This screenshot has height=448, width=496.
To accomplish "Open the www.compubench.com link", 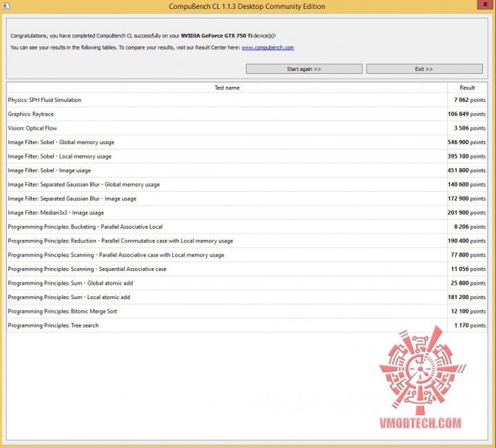I will point(267,48).
